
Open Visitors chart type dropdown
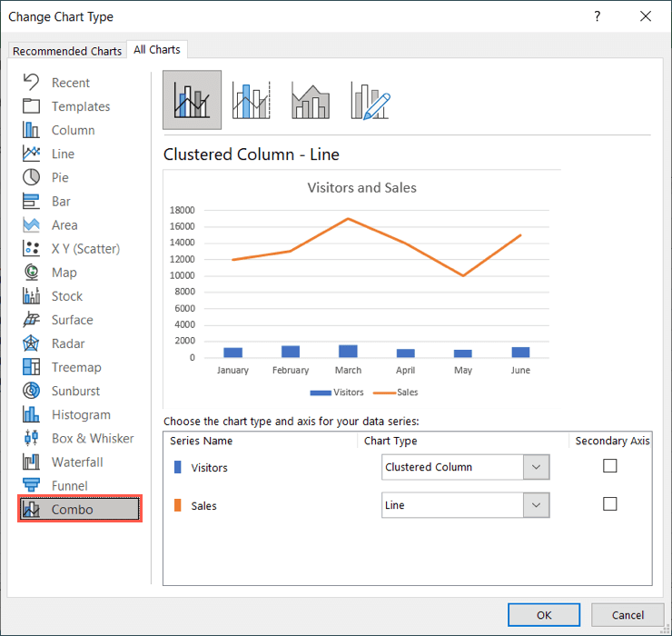pos(536,467)
